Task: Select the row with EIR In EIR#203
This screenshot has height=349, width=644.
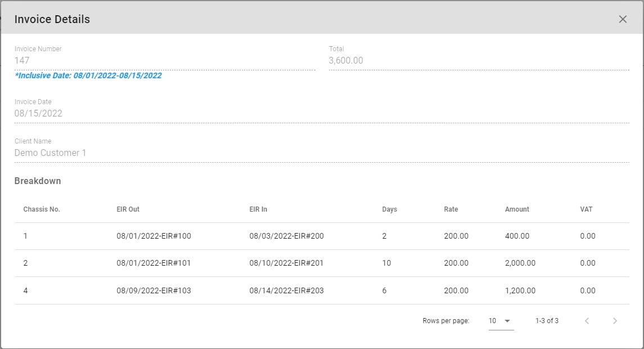Action: click(x=286, y=291)
